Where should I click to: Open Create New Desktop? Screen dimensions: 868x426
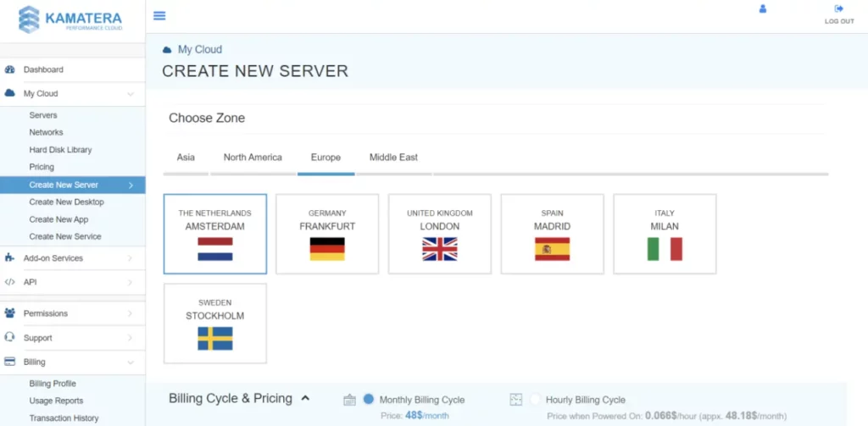[x=66, y=202]
